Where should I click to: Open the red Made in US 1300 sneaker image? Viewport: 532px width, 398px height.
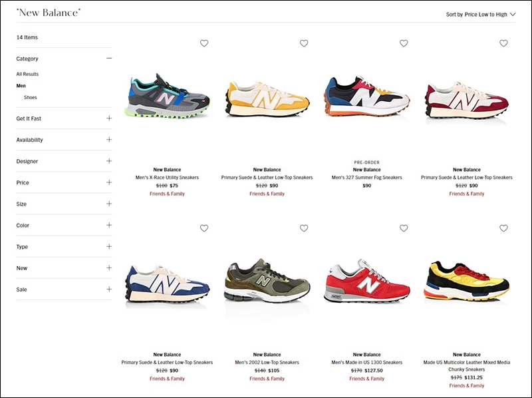tap(367, 281)
